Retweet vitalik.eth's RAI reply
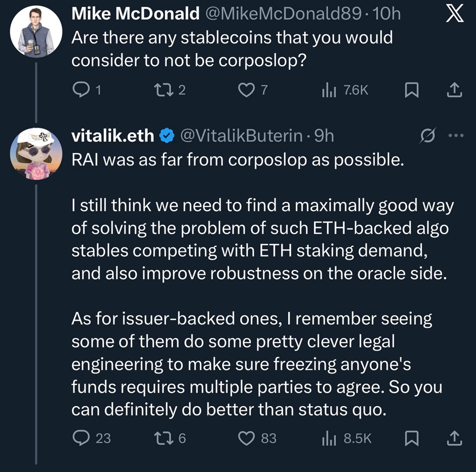Screen dimensions: 476x472 [163, 438]
